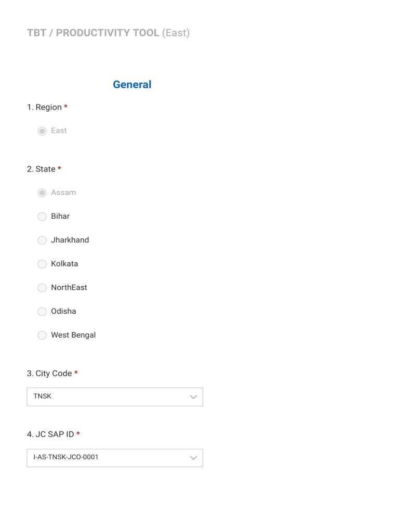399x532 pixels.
Task: Pick the Jharkhand radio option
Action: (42, 240)
